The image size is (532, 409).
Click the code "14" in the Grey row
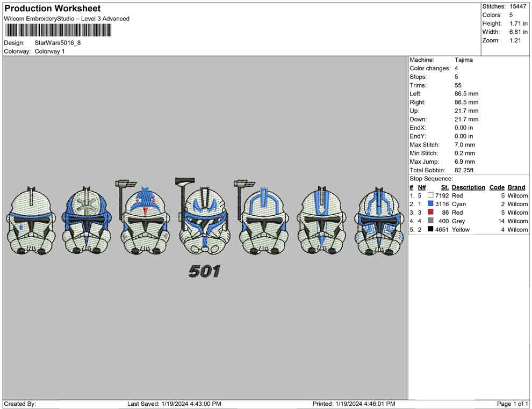click(501, 221)
